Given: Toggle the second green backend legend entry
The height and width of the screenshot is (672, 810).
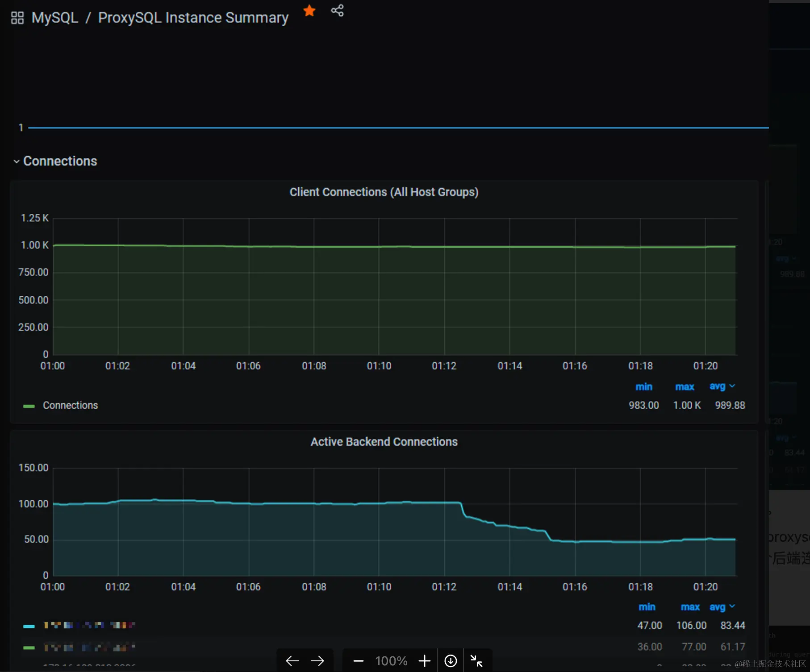Looking at the screenshot, I should (89, 647).
